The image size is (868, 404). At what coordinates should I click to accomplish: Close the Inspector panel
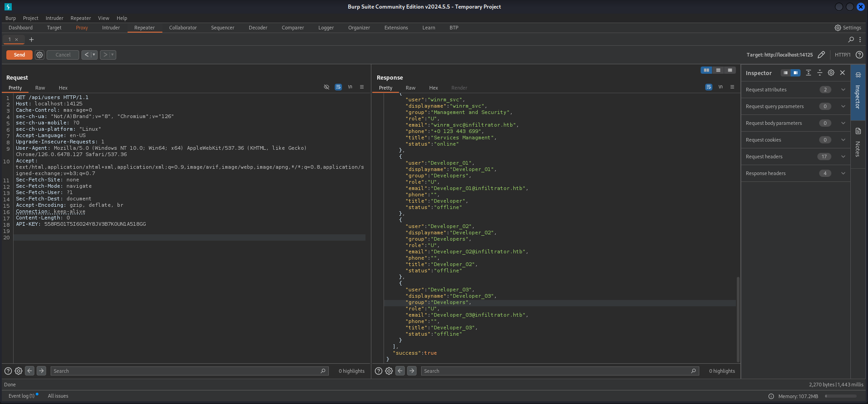click(843, 73)
